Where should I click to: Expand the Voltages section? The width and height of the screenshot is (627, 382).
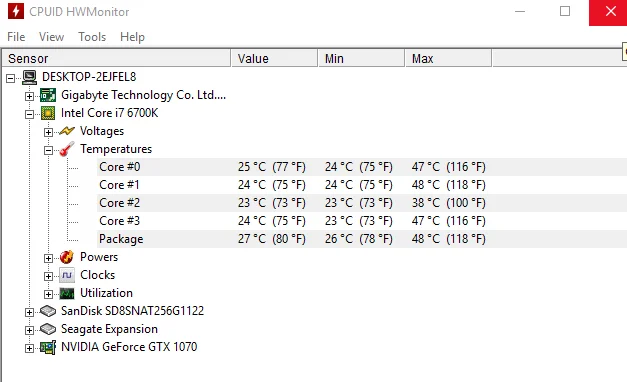pyautogui.click(x=48, y=132)
